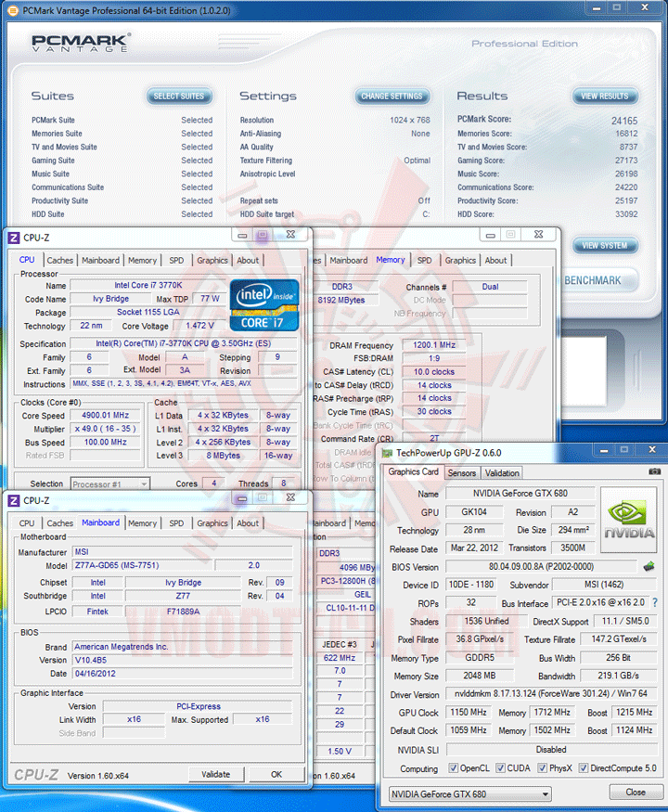The height and width of the screenshot is (812, 668).
Task: Click the Intel Core i7 logo badge
Action: coord(264,305)
